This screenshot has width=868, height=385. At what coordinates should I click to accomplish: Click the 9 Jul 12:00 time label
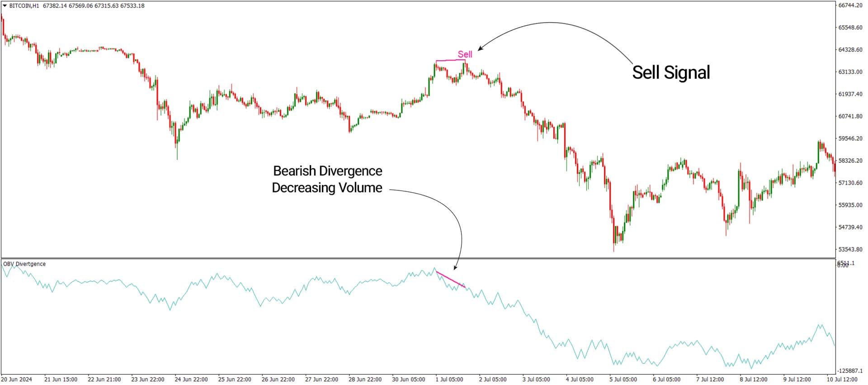(797, 380)
